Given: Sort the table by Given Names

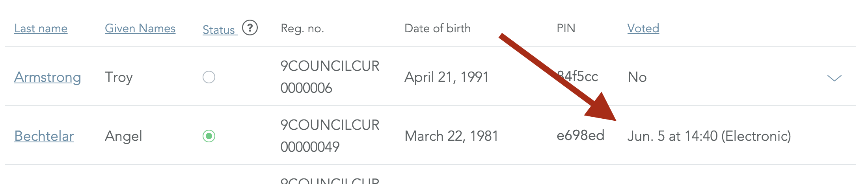Looking at the screenshot, I should pyautogui.click(x=140, y=28).
